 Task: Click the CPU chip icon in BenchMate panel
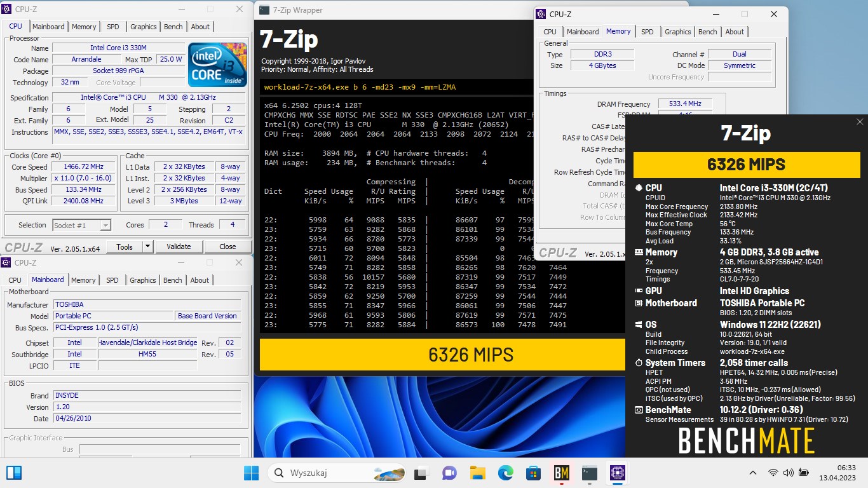[639, 188]
